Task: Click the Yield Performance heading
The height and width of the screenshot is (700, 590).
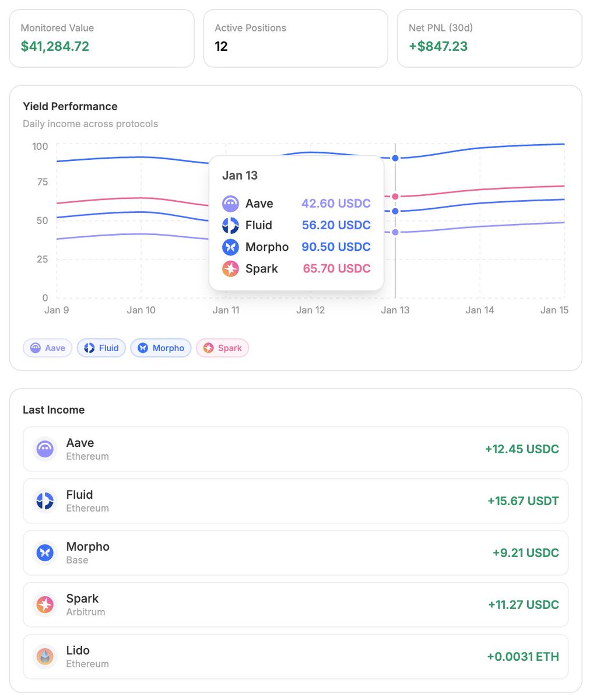Action: (x=70, y=107)
